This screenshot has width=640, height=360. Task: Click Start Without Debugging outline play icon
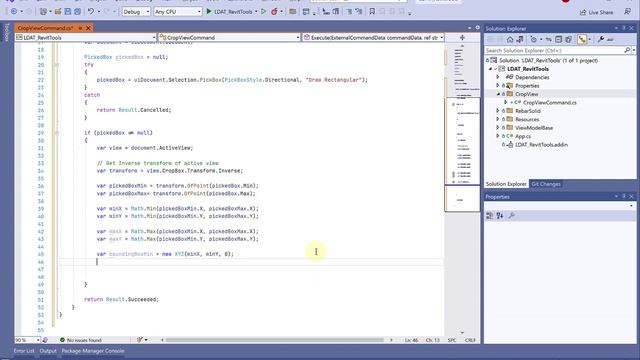coord(263,11)
